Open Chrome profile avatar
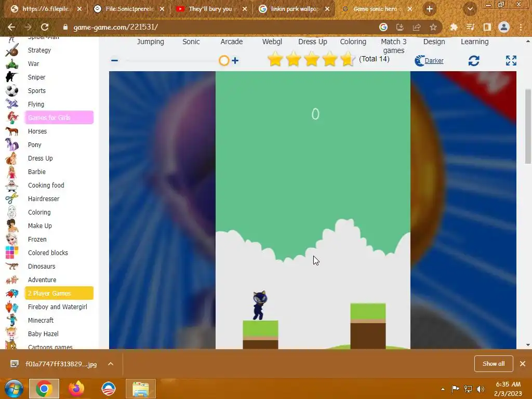 pyautogui.click(x=504, y=27)
